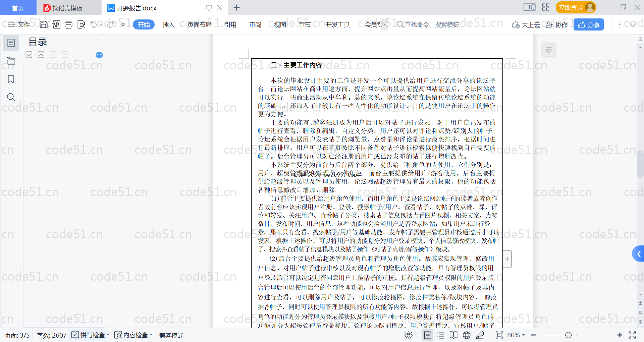This screenshot has height=342, width=644.
Task: Click the 兼容模式 status label
Action: [x=171, y=335]
